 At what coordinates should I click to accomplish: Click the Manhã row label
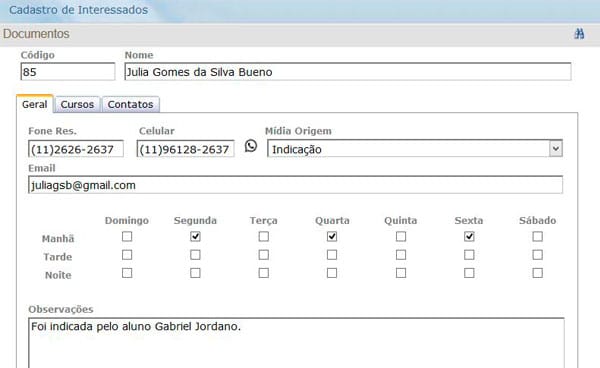point(58,239)
